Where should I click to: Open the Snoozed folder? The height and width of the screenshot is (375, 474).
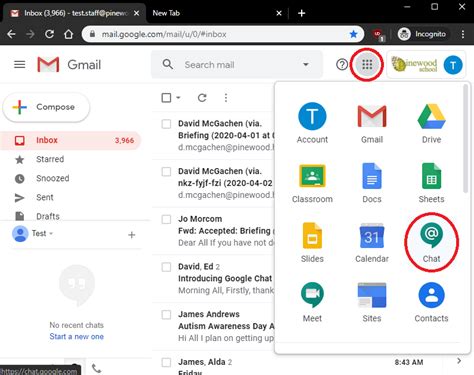pos(70,178)
